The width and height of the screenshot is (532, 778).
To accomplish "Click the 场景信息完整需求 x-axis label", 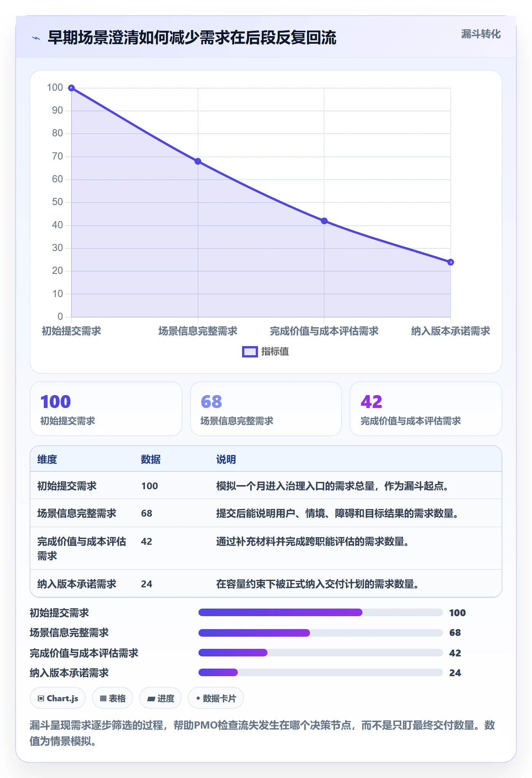I will pyautogui.click(x=198, y=331).
